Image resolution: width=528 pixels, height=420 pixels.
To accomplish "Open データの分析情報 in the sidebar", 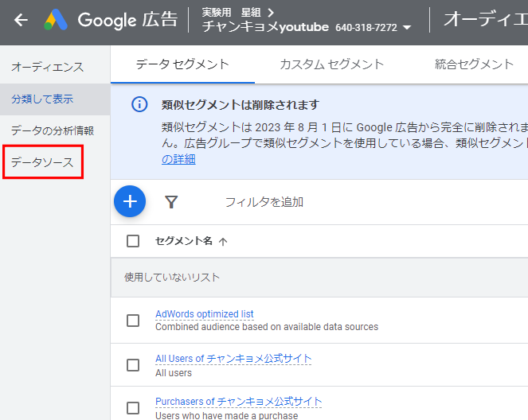I will point(53,130).
